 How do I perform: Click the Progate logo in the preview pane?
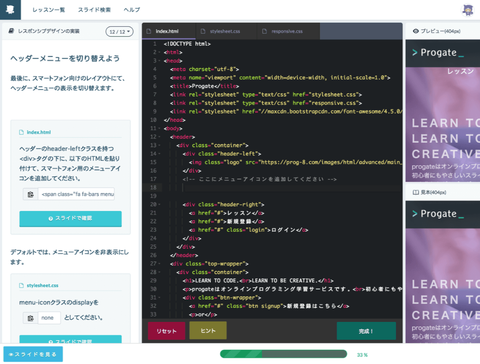point(438,53)
